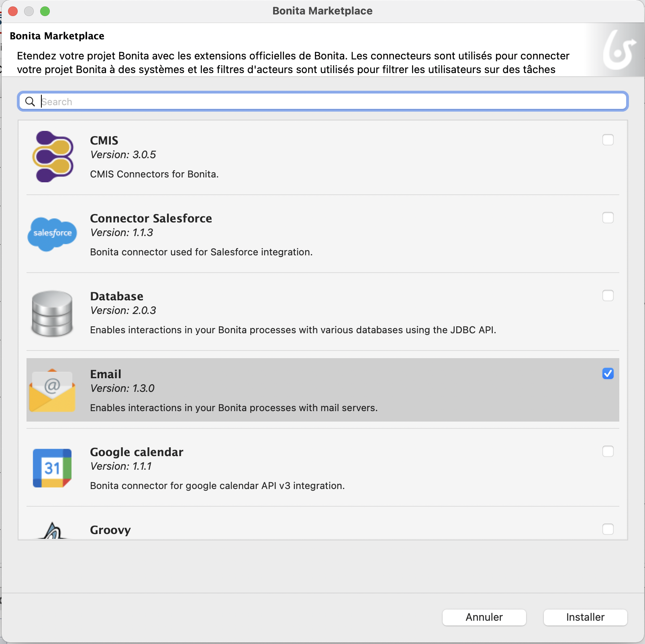
Task: Click the mail servers description text
Action: pos(234,408)
